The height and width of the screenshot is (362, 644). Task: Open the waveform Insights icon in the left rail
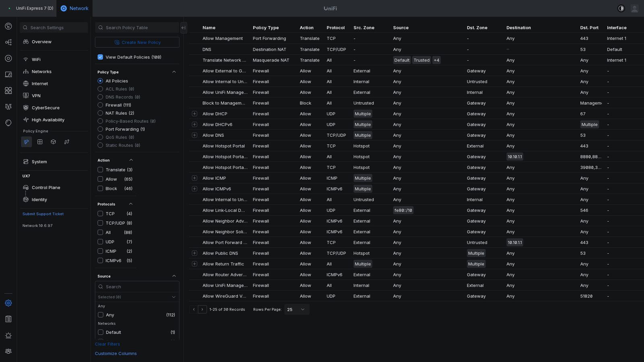[x=8, y=107]
